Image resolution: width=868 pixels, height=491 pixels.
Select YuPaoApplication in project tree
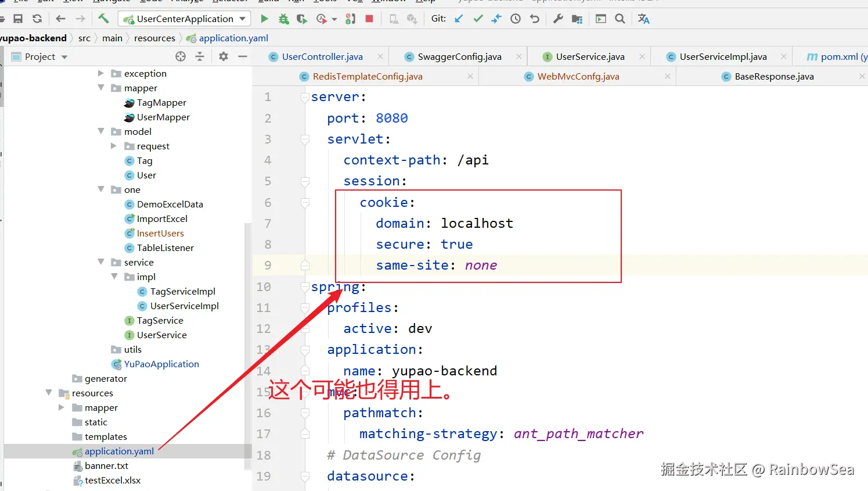click(x=161, y=364)
